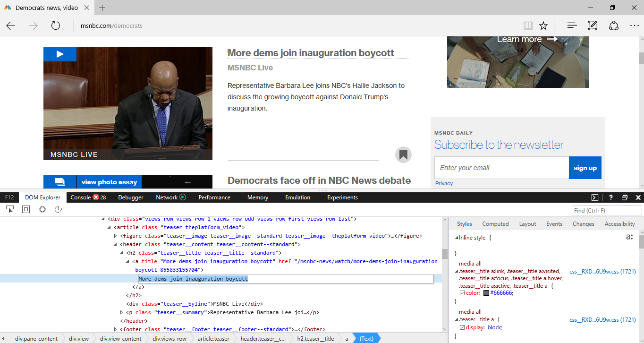Open the Events tab
Screen dimensions: 644x343
pos(554,224)
